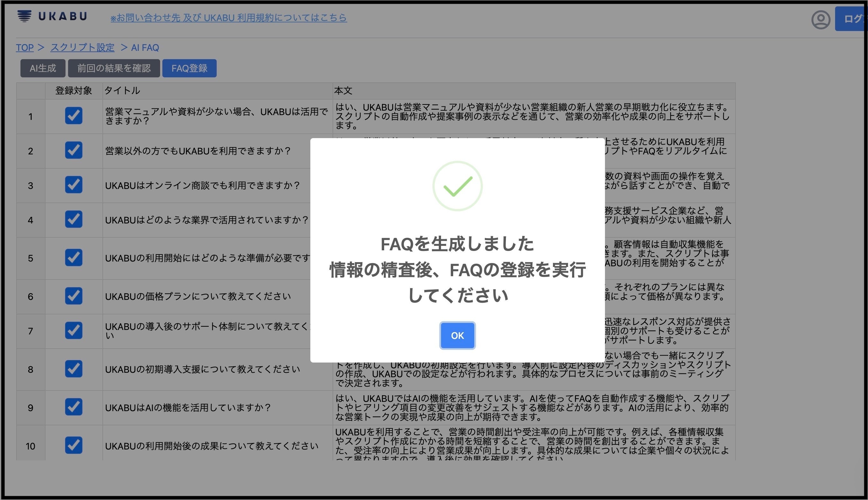Click OK in the FAQ generated dialog

(x=457, y=335)
